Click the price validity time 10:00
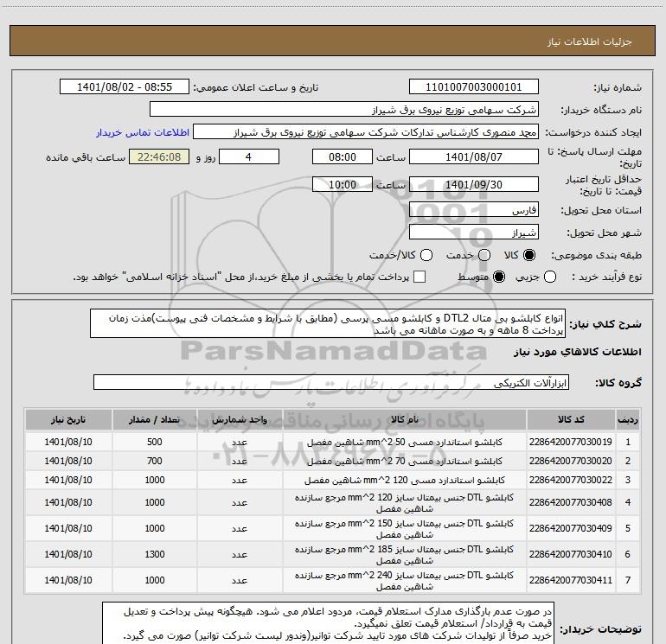This screenshot has width=666, height=644. click(x=343, y=185)
